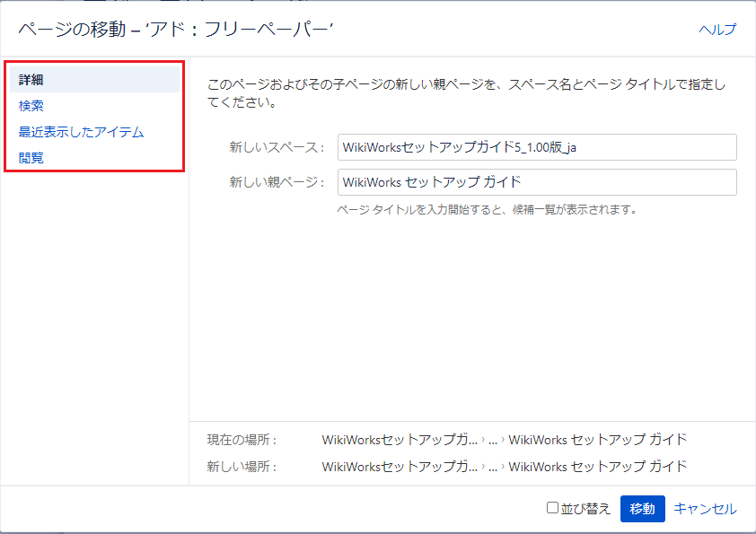
Task: Click the 新しい場所 breadcrumb's last item
Action: click(x=597, y=467)
